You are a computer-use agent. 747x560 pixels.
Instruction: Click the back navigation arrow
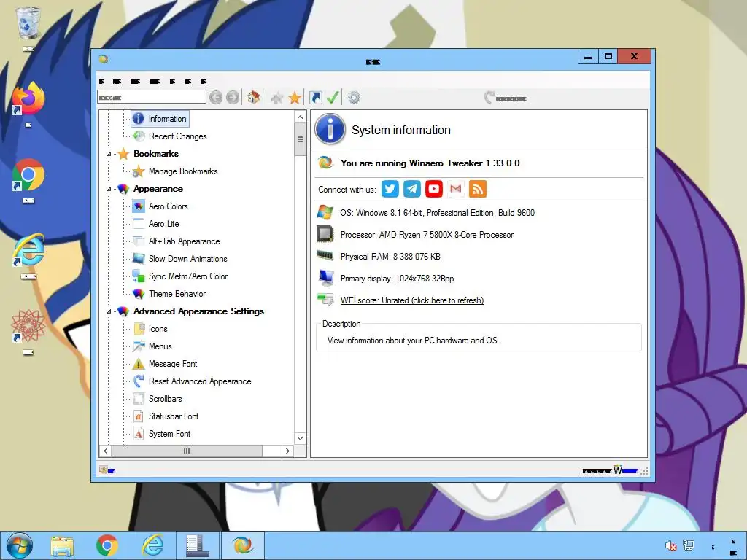[x=216, y=98]
